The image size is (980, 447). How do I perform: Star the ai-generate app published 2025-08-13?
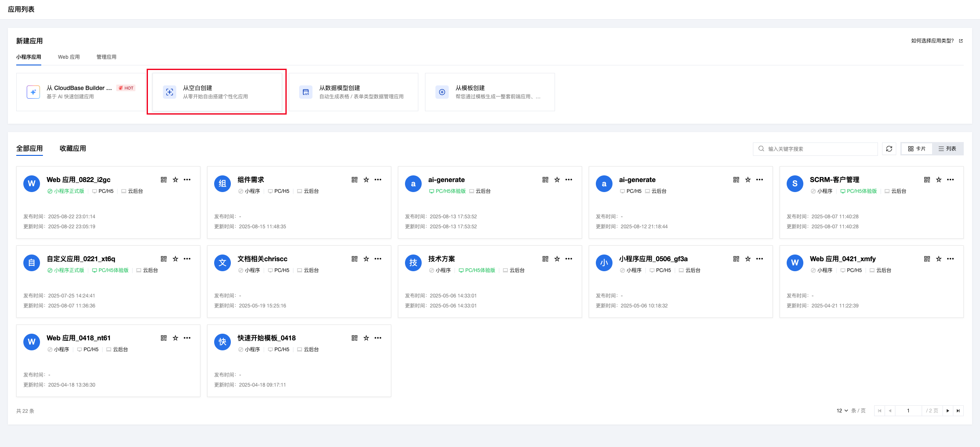[557, 180]
